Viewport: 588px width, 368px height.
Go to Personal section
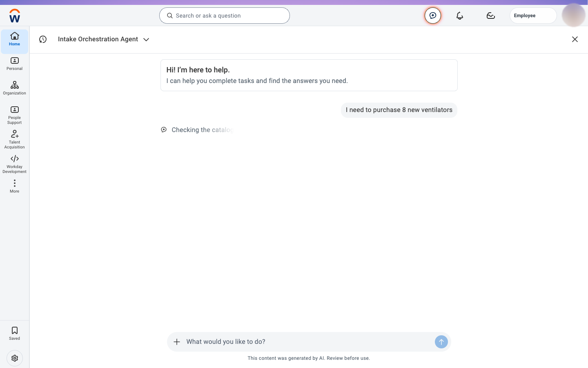[15, 64]
